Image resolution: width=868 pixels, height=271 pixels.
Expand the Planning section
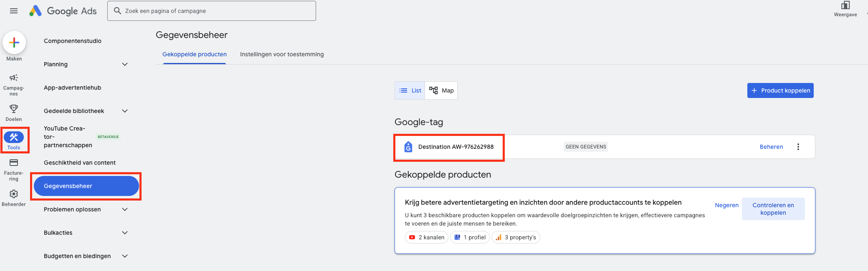pyautogui.click(x=86, y=64)
